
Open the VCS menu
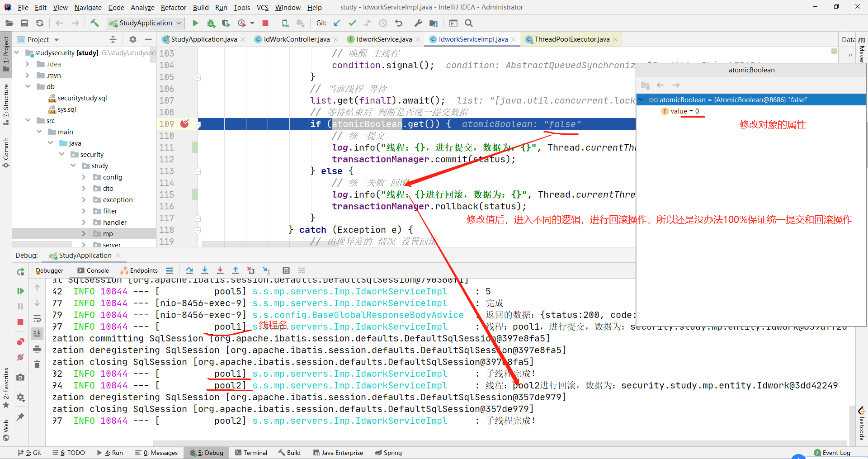(x=262, y=7)
